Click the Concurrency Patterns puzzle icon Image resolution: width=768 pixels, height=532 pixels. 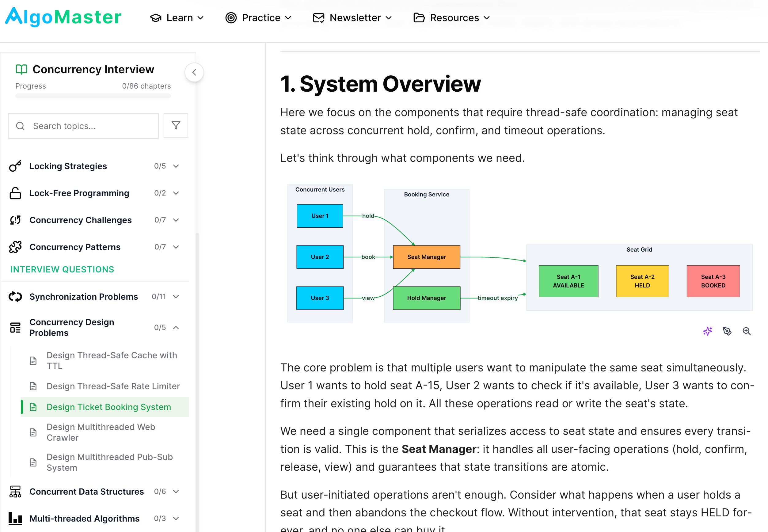[x=15, y=247]
